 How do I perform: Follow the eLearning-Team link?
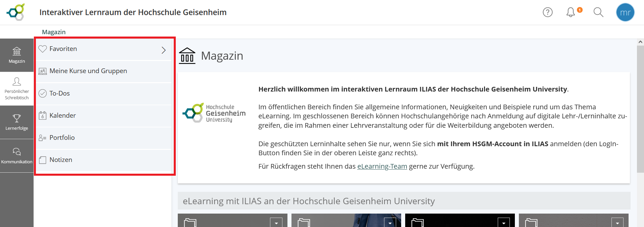point(382,166)
